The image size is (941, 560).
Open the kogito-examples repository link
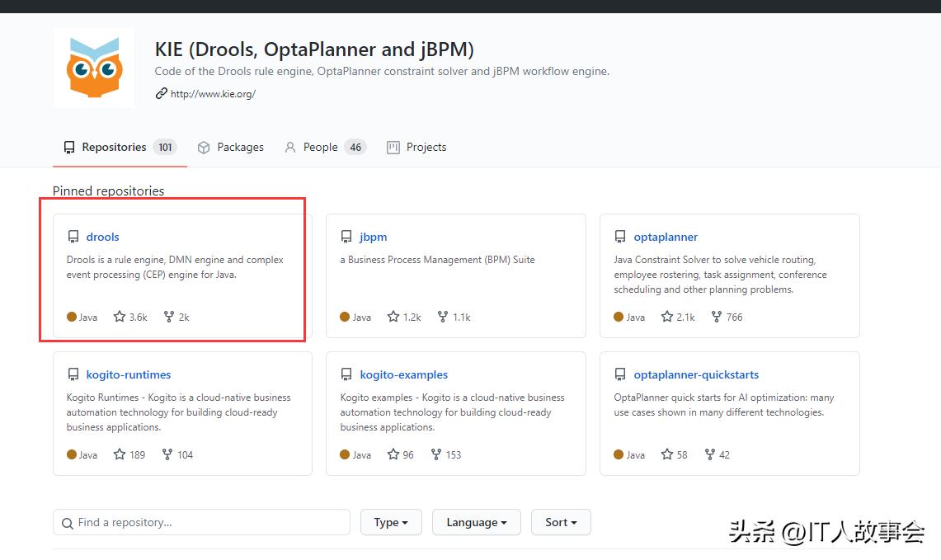(404, 374)
